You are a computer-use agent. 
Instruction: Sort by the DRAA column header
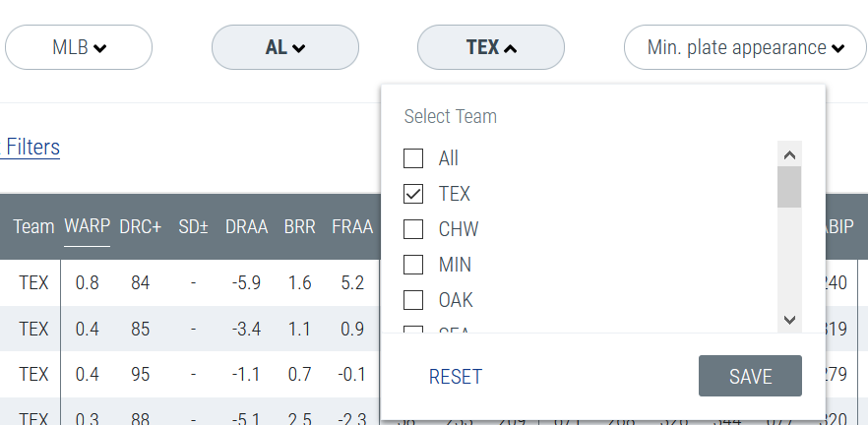pyautogui.click(x=246, y=226)
